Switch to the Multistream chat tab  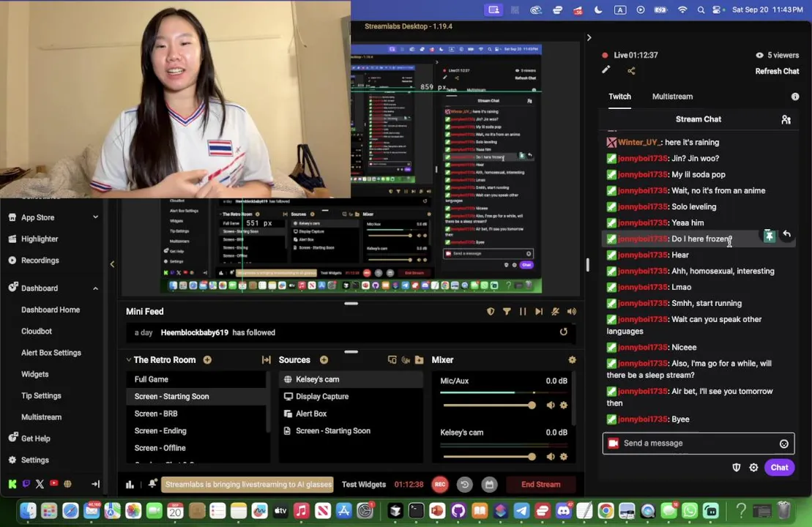(x=672, y=97)
